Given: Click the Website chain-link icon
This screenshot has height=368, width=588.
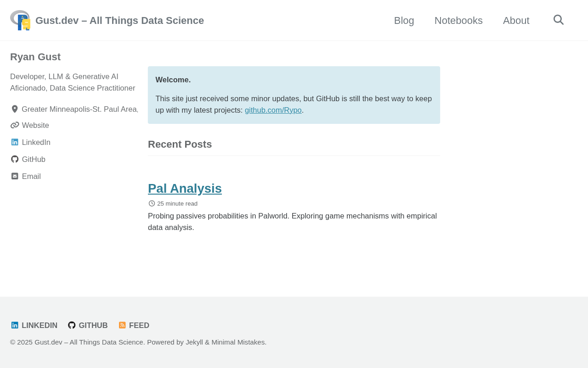Looking at the screenshot, I should point(15,125).
